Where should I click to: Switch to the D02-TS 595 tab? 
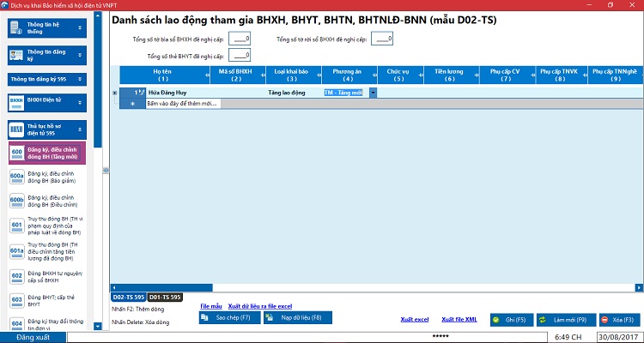[127, 297]
